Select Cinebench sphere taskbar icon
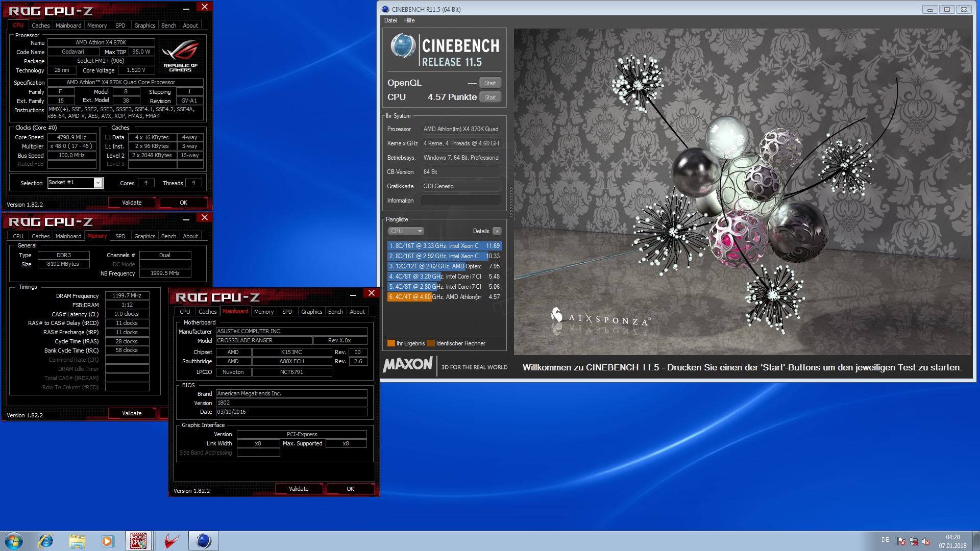 (x=204, y=541)
